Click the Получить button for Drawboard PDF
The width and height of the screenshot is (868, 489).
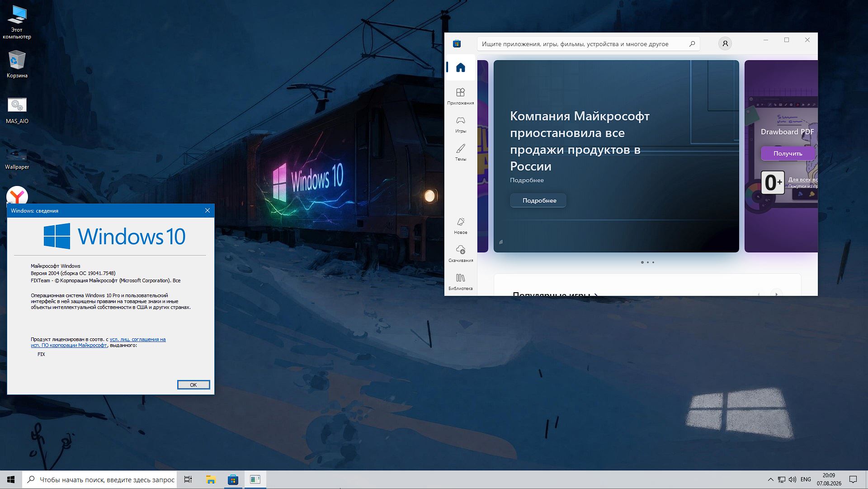[788, 153]
